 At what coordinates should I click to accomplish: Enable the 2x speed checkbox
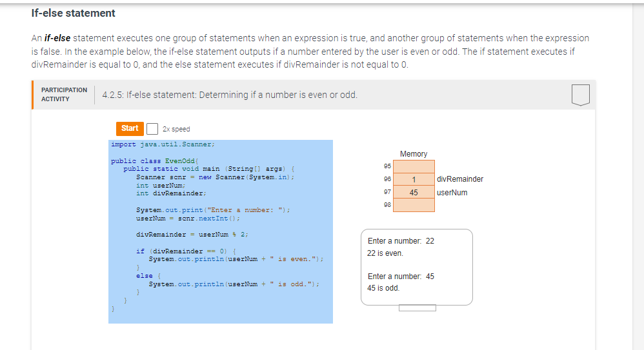[152, 129]
